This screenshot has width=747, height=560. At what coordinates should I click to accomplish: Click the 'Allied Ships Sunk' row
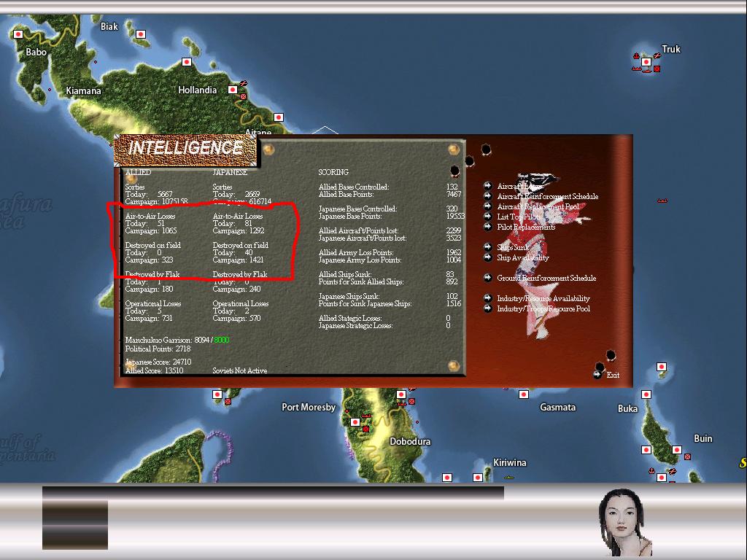(x=387, y=274)
